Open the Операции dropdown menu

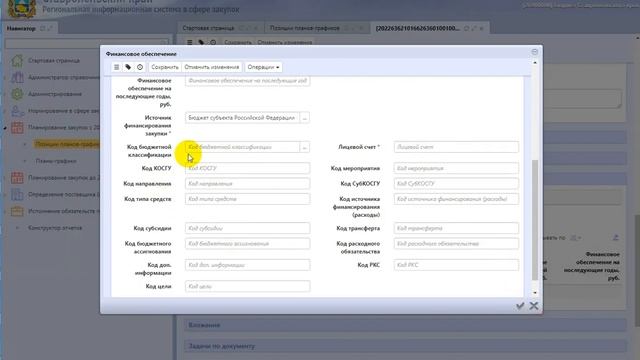tap(264, 67)
